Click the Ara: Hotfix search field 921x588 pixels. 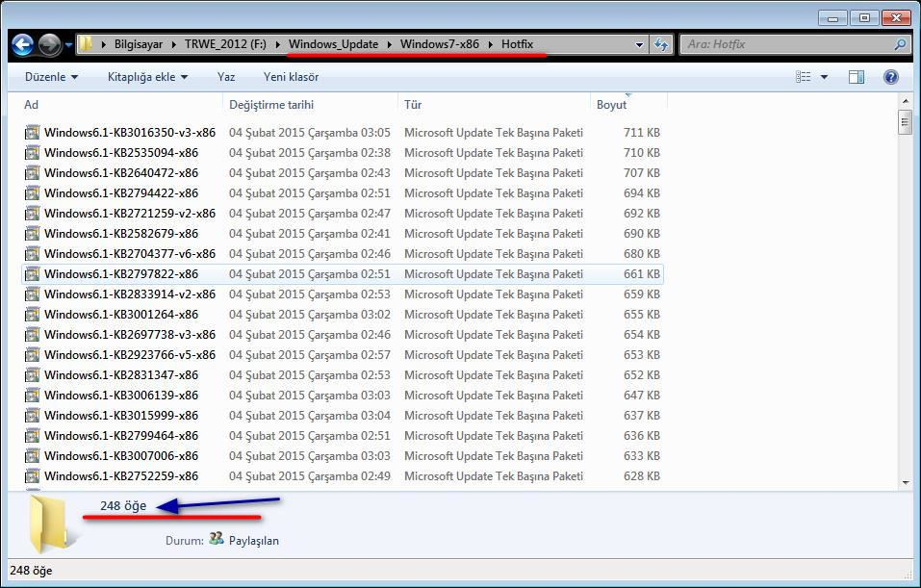point(787,44)
